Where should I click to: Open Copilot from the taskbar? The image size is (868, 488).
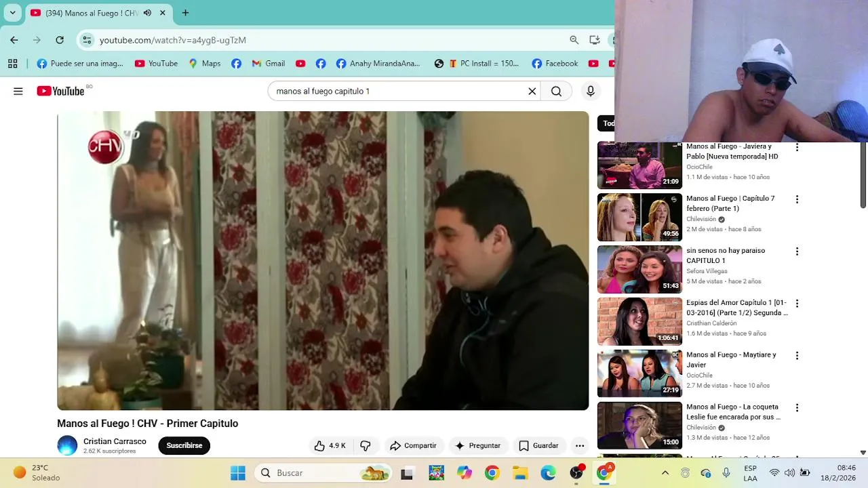(x=464, y=473)
